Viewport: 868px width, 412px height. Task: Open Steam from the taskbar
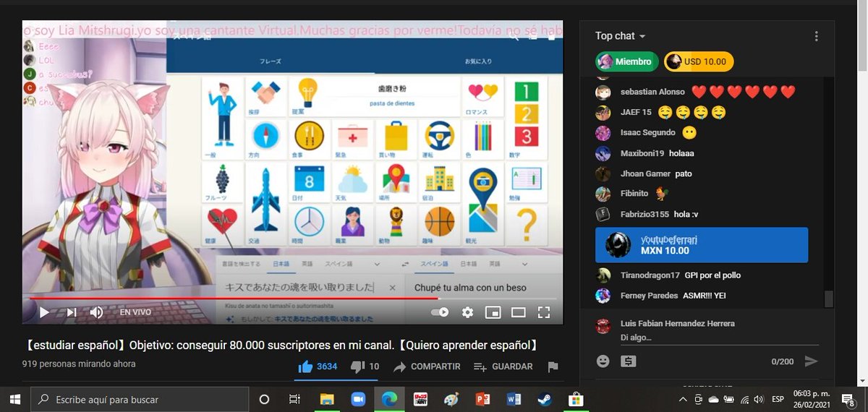544,399
